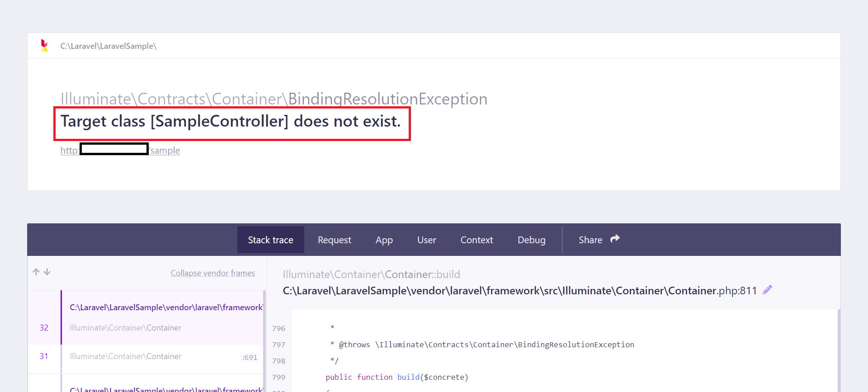Click the pencil edit icon beside Container.php:811
Screen dimensions: 868x392
[767, 290]
